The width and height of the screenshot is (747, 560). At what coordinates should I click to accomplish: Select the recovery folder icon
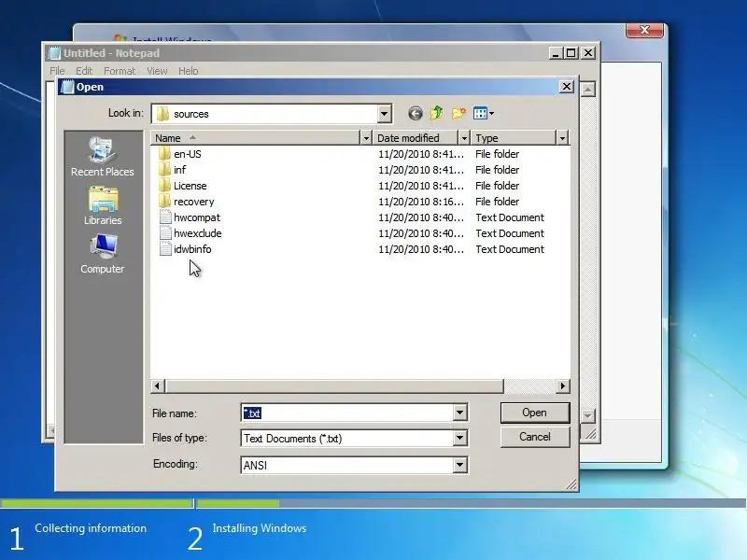pyautogui.click(x=164, y=202)
